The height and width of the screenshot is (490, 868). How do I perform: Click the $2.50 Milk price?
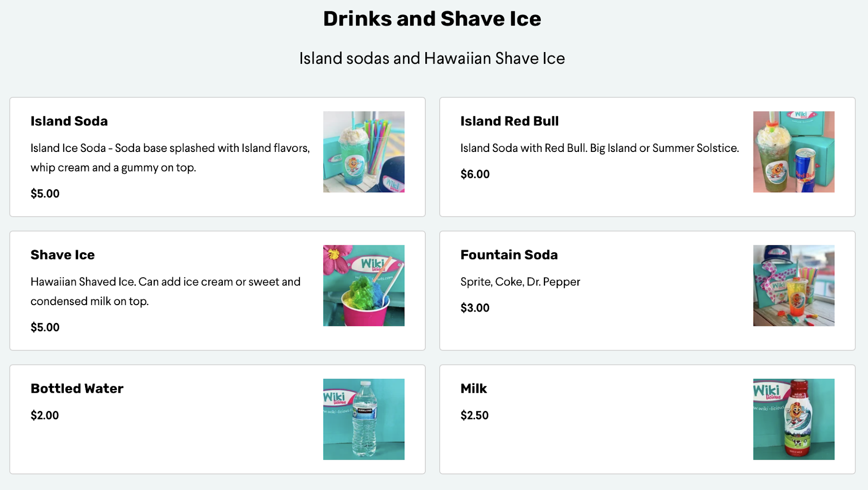pos(474,415)
